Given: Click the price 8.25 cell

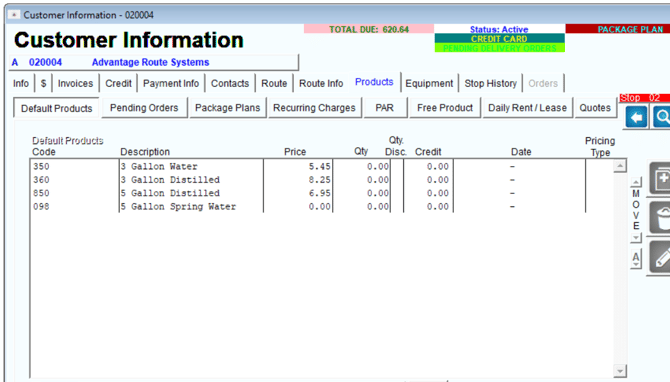Looking at the screenshot, I should [320, 180].
